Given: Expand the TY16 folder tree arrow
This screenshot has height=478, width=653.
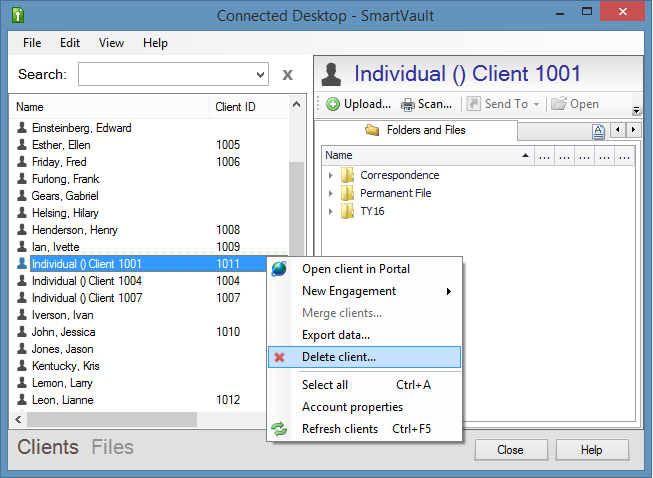Looking at the screenshot, I should point(331,212).
